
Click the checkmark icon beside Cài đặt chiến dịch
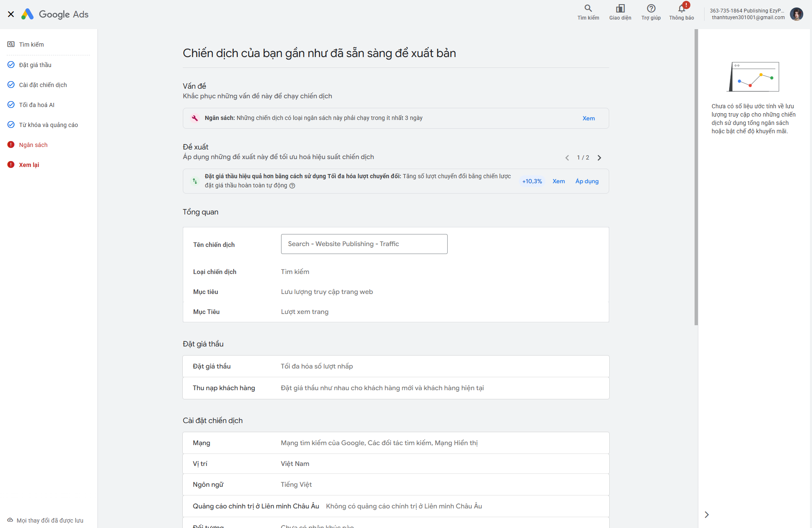tap(11, 85)
